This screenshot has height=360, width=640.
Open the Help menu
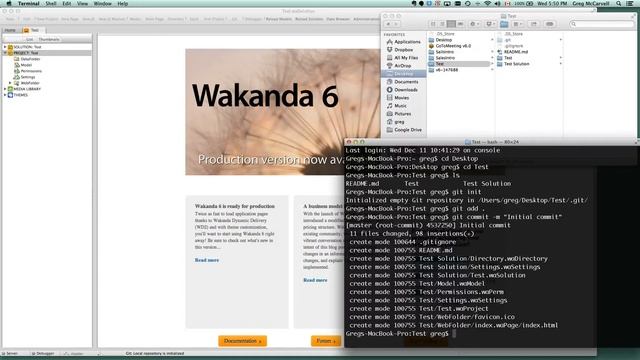coord(122,3)
